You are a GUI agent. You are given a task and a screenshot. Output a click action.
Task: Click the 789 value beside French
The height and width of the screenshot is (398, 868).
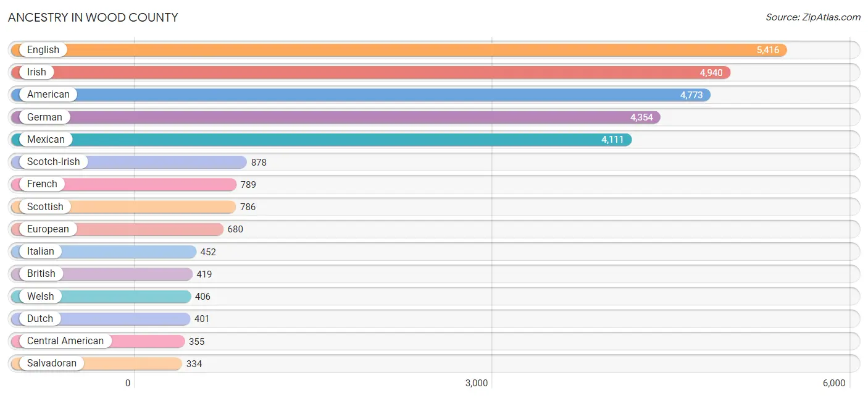248,185
